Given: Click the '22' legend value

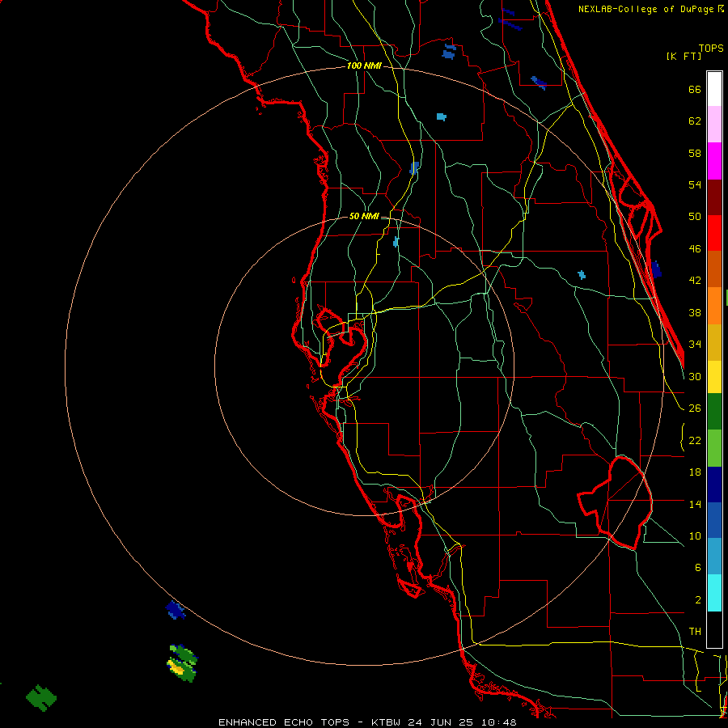Looking at the screenshot, I should [695, 440].
